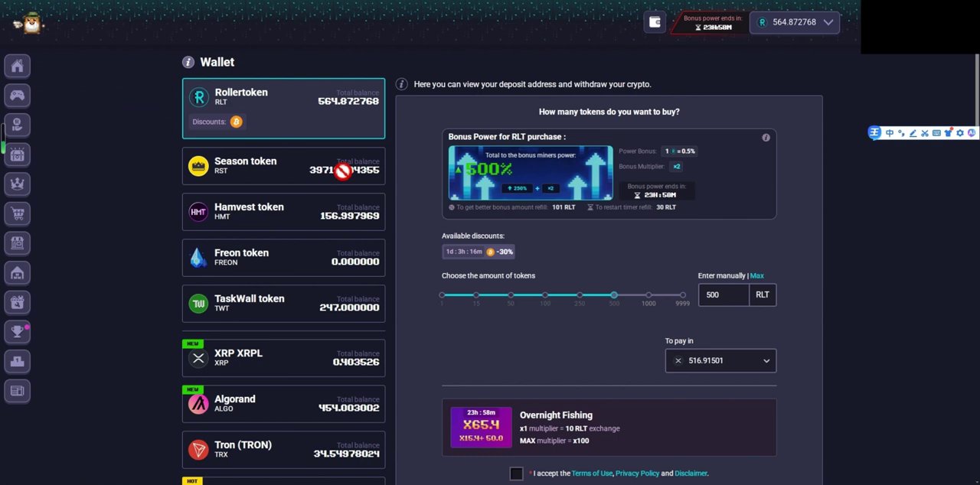Select the Rollertoken RLT wallet row
Screen dimensions: 980x485
(x=283, y=109)
